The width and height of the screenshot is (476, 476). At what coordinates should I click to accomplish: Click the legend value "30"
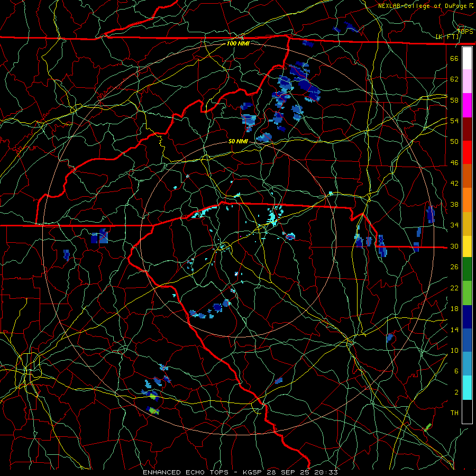454,246
